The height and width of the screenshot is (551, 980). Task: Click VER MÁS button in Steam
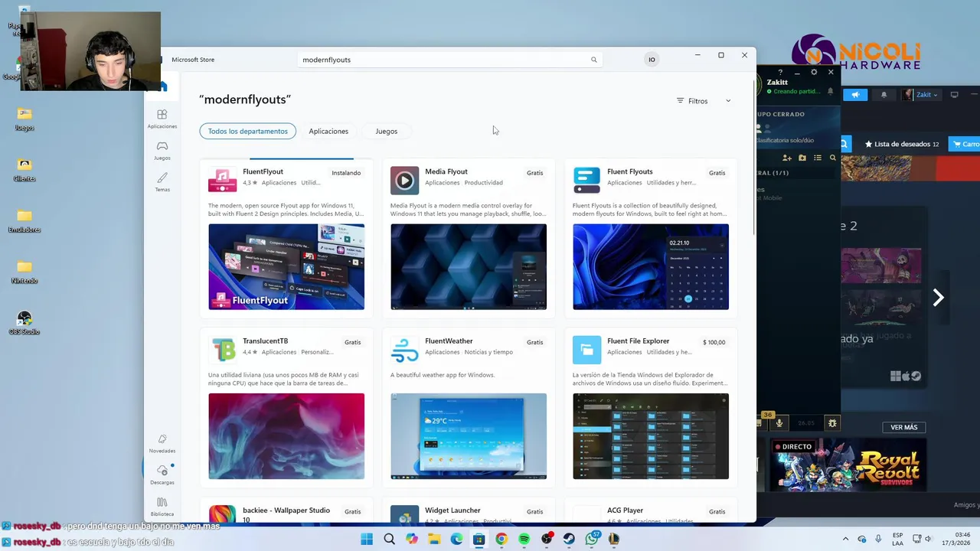(x=904, y=427)
